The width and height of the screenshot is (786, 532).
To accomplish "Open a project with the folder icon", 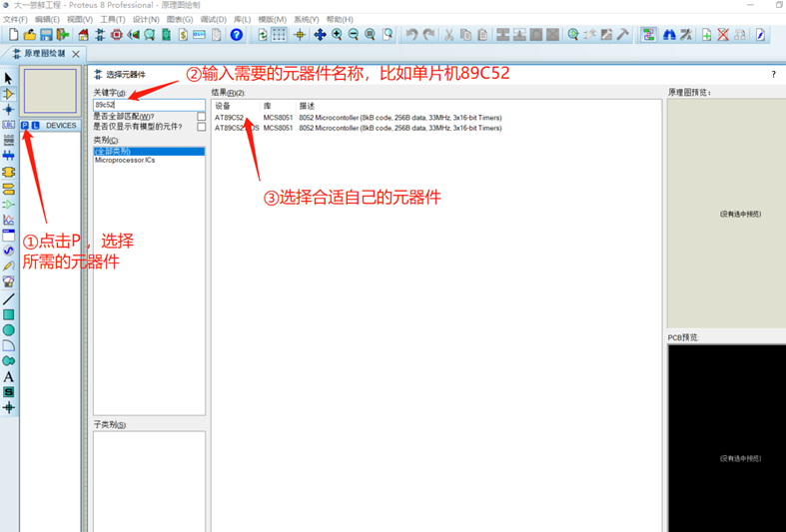I will click(30, 35).
